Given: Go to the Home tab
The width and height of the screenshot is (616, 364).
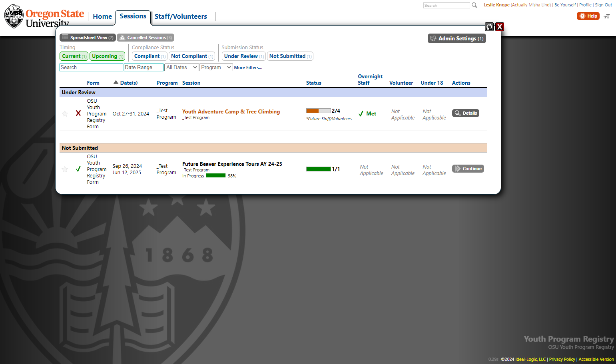Looking at the screenshot, I should tap(102, 16).
